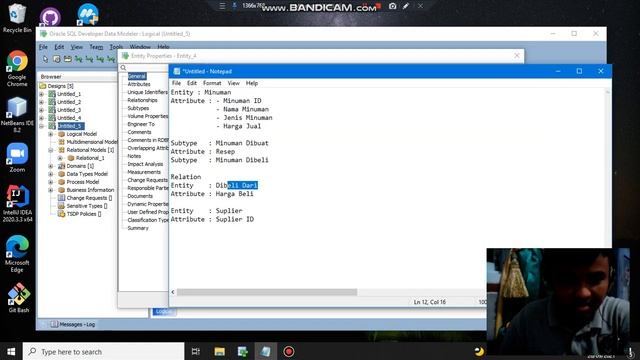Viewport: 640px width, 360px height.
Task: Click 'Suplier ID' text in Notepad
Action: (x=235, y=219)
